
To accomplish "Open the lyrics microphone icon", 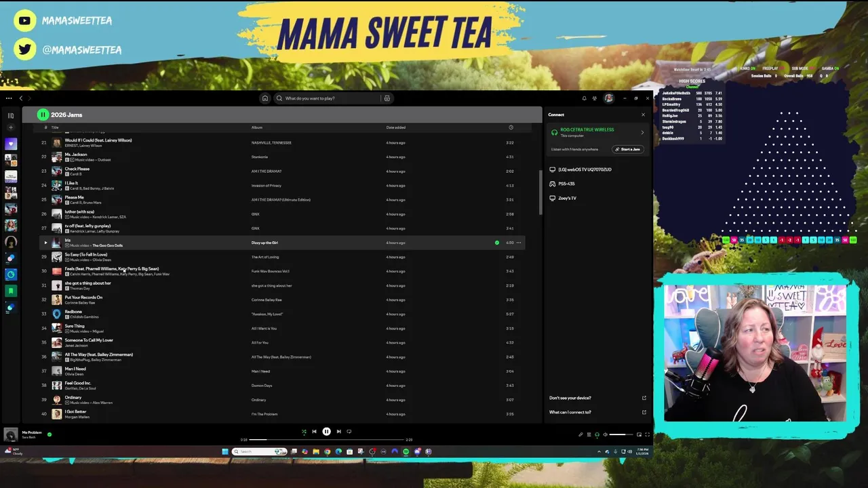I will [x=580, y=434].
